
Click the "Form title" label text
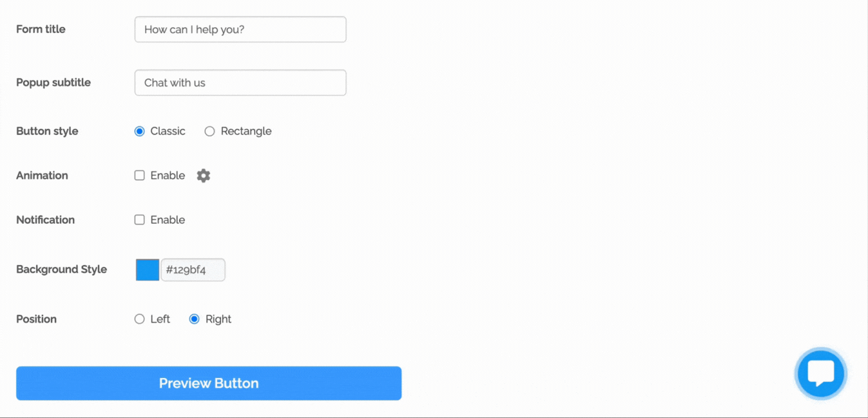pyautogui.click(x=41, y=29)
